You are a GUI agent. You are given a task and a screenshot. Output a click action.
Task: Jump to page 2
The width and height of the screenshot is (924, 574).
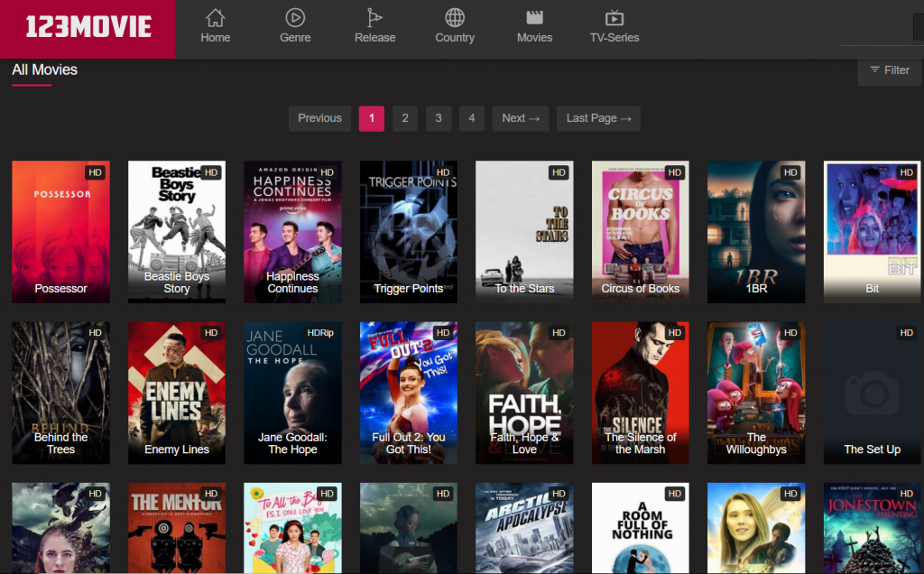(405, 118)
